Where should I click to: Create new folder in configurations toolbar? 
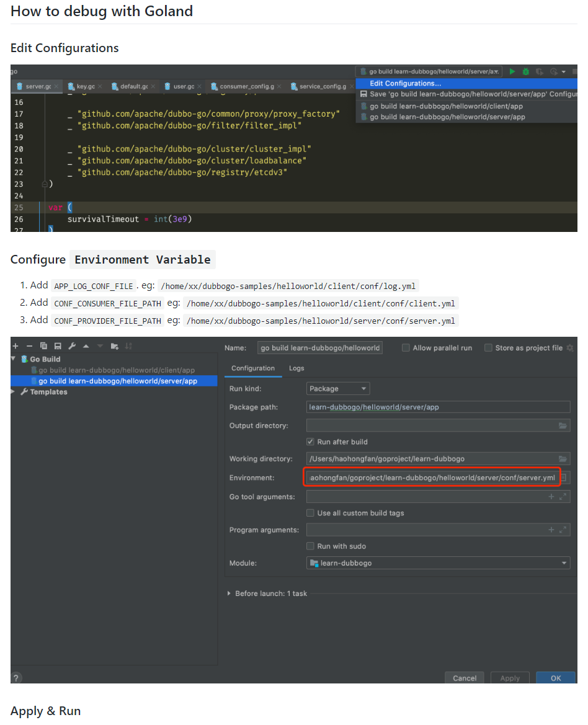(x=114, y=345)
